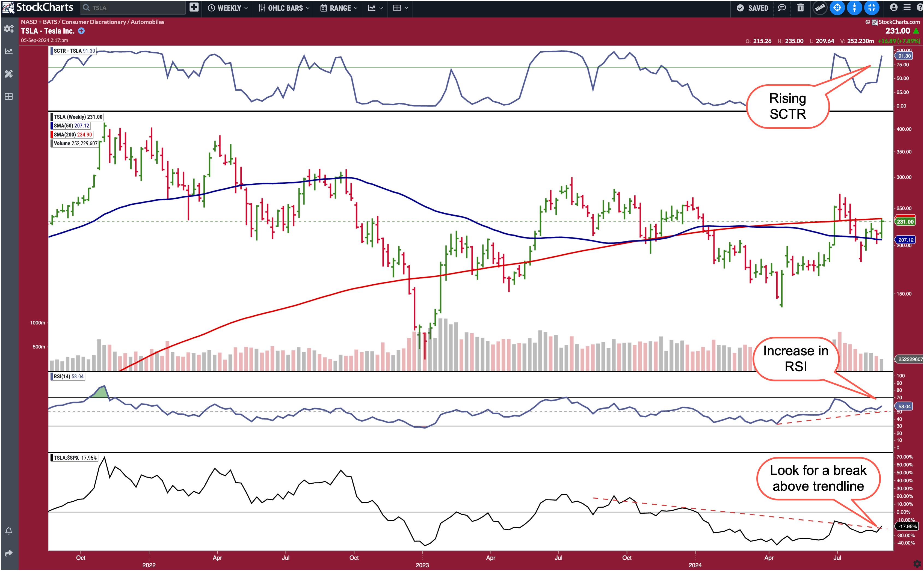This screenshot has height=571, width=924.
Task: Open the grid layout dropdown
Action: 400,8
